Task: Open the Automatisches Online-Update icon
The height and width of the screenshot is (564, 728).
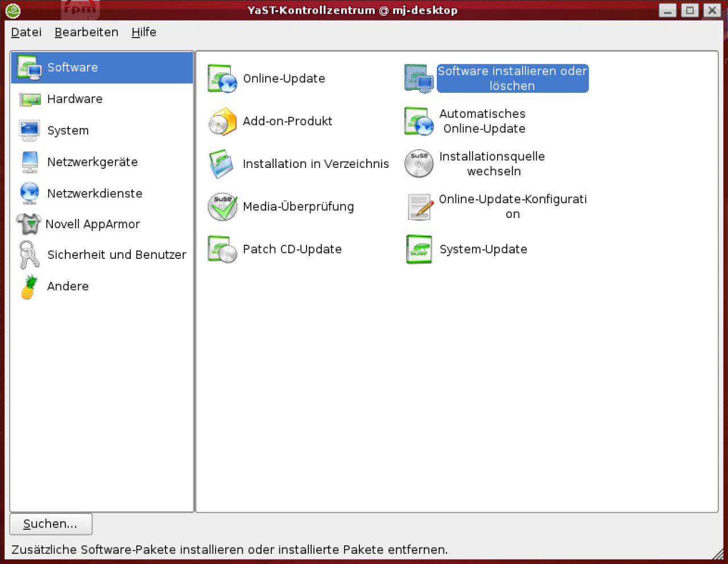Action: pyautogui.click(x=419, y=121)
